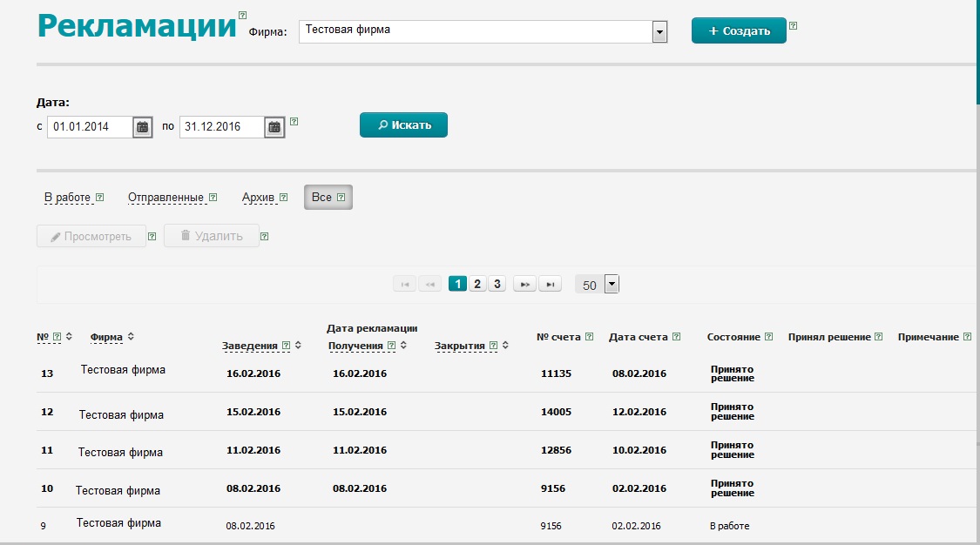This screenshot has width=980, height=545.
Task: Expand the Фирма dropdown list
Action: [x=659, y=32]
